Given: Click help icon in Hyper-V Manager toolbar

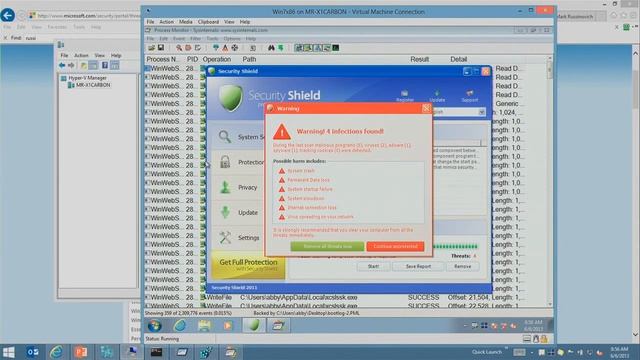Looking at the screenshot, I should 105,65.
